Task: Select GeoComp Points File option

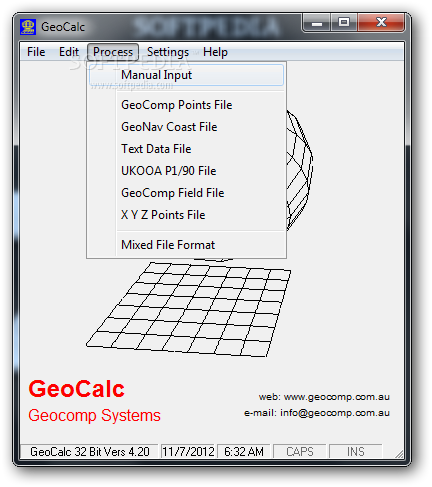Action: pyautogui.click(x=186, y=105)
